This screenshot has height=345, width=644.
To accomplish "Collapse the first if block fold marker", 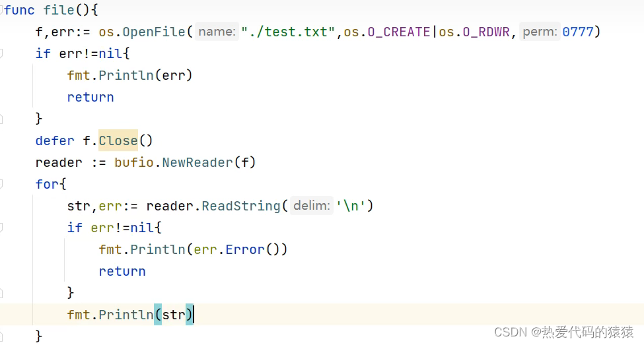I will 1,53.
